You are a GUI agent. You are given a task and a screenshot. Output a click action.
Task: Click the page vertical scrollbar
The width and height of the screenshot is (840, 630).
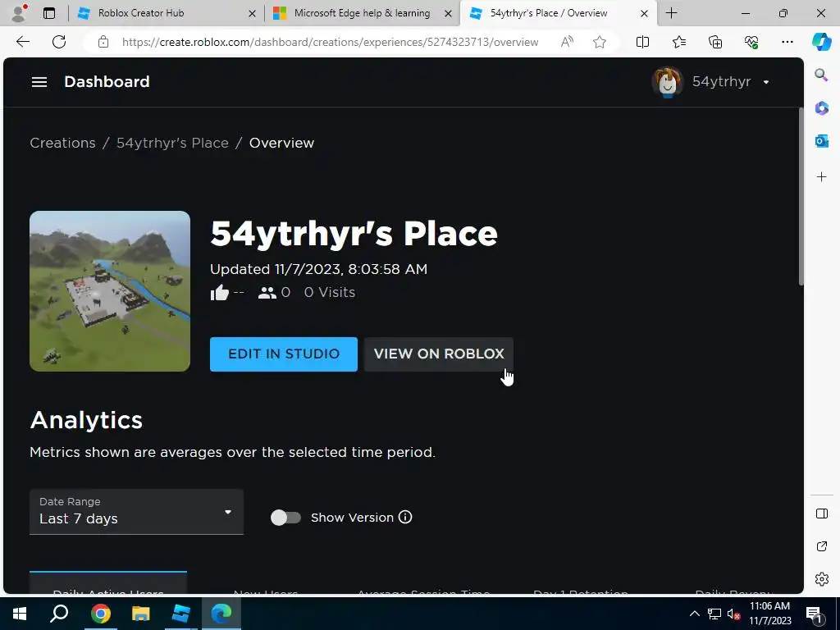click(801, 197)
